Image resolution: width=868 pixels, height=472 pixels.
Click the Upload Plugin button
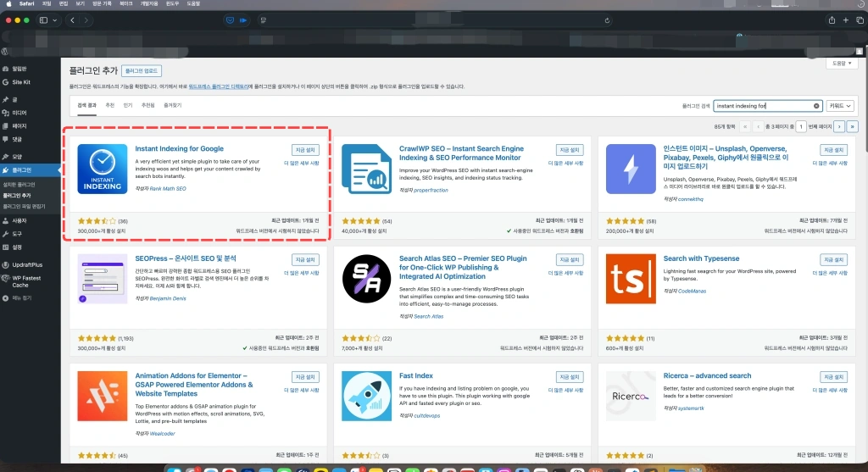click(x=142, y=71)
